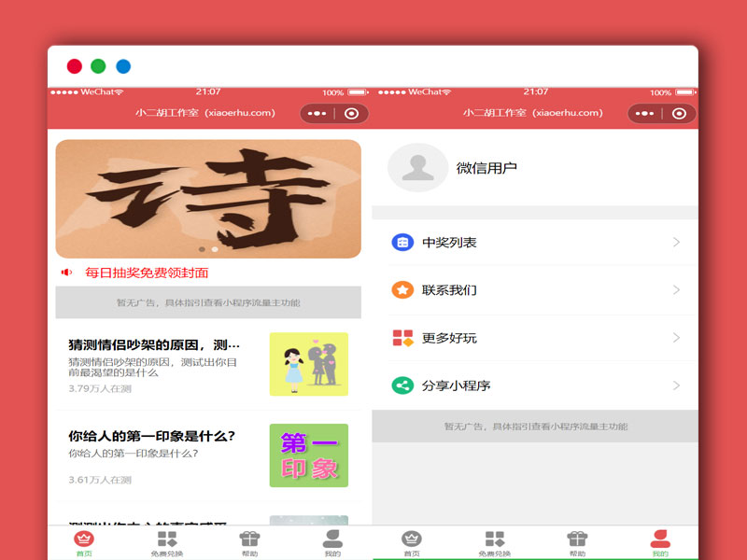Tap the person-shaped 我的 icon
This screenshot has height=560, width=747.
pyautogui.click(x=332, y=539)
